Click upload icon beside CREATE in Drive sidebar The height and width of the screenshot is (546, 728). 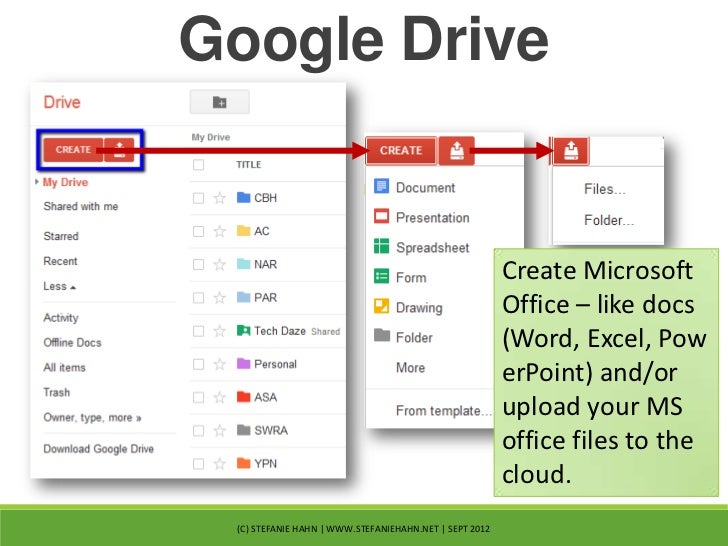(119, 150)
